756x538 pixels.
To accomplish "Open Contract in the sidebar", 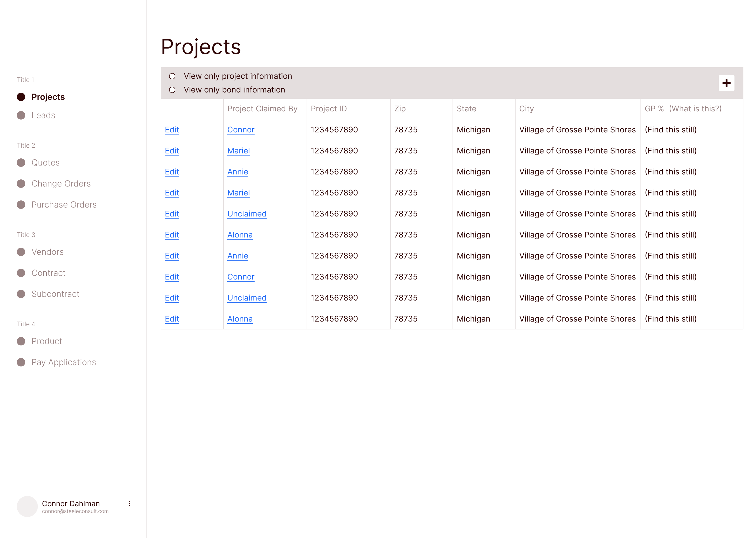I will coord(48,273).
